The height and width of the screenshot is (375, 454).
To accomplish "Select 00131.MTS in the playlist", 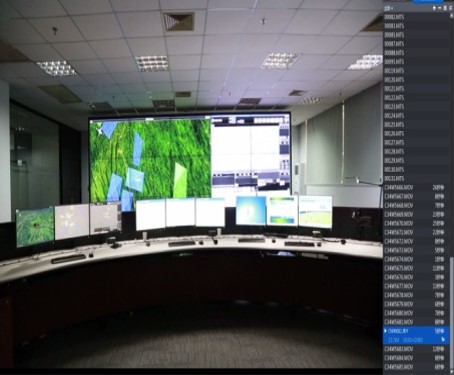I will [x=416, y=179].
